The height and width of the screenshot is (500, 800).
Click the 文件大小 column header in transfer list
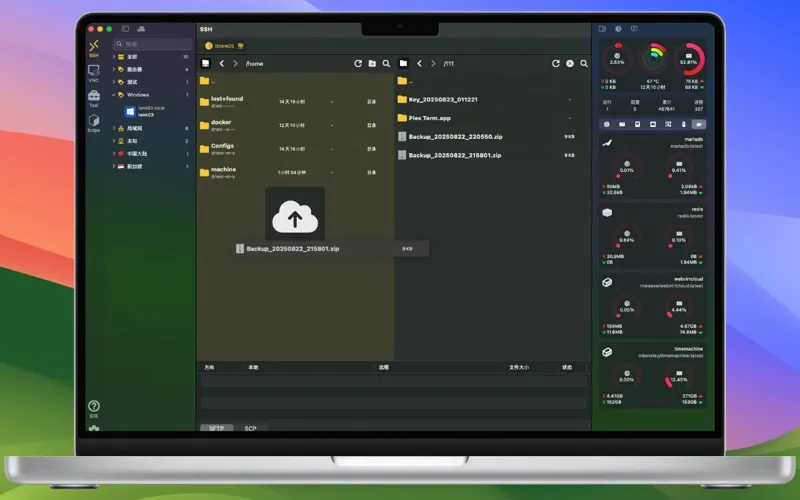pos(519,367)
